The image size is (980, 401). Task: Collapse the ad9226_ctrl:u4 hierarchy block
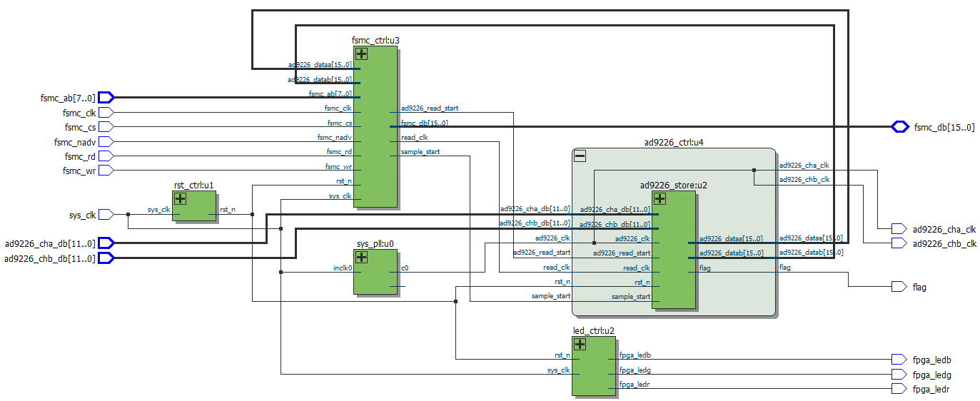(580, 156)
